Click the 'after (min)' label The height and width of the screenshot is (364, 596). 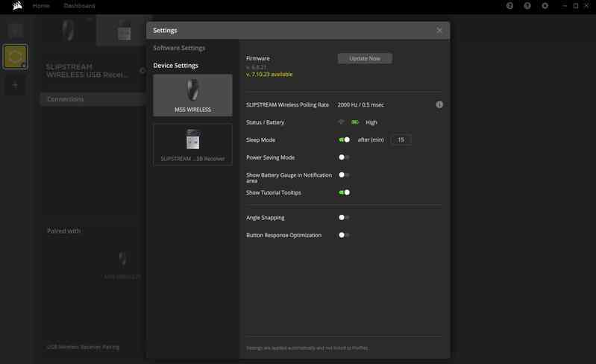pos(371,139)
